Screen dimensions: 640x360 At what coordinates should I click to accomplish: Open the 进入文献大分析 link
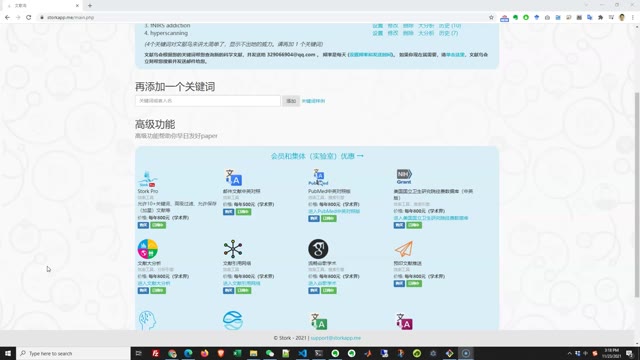pos(154,283)
